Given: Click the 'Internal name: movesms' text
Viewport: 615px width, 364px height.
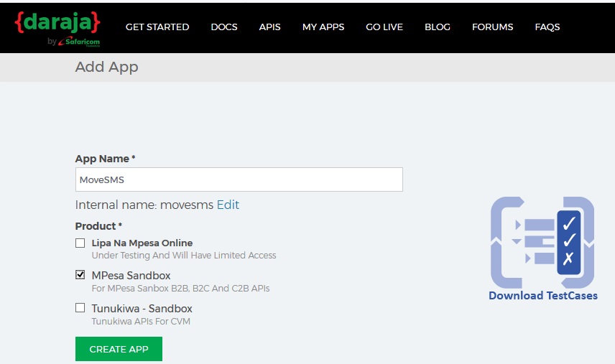Looking at the screenshot, I should (144, 205).
